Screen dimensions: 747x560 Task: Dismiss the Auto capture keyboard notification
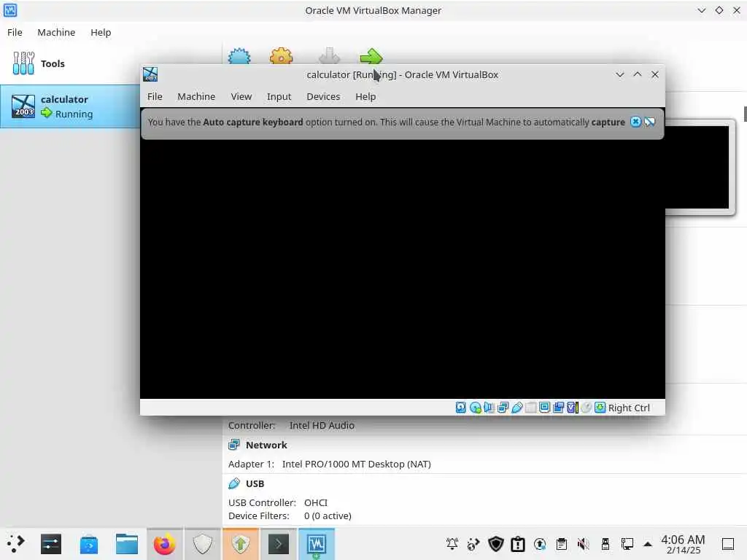(635, 122)
